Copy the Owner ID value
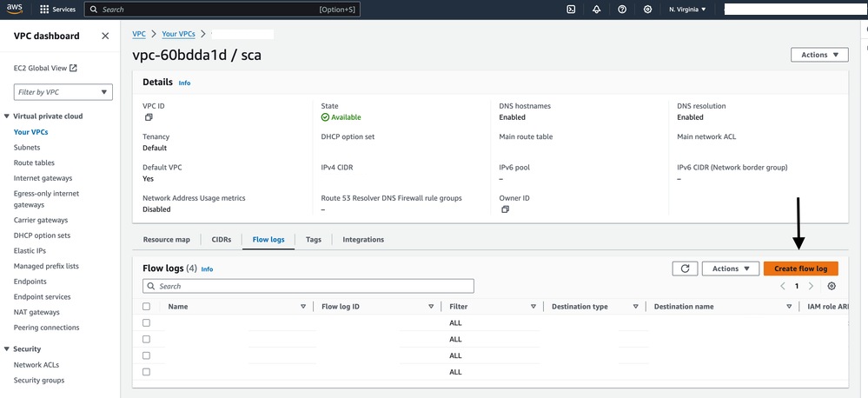This screenshot has width=868, height=398. click(505, 209)
